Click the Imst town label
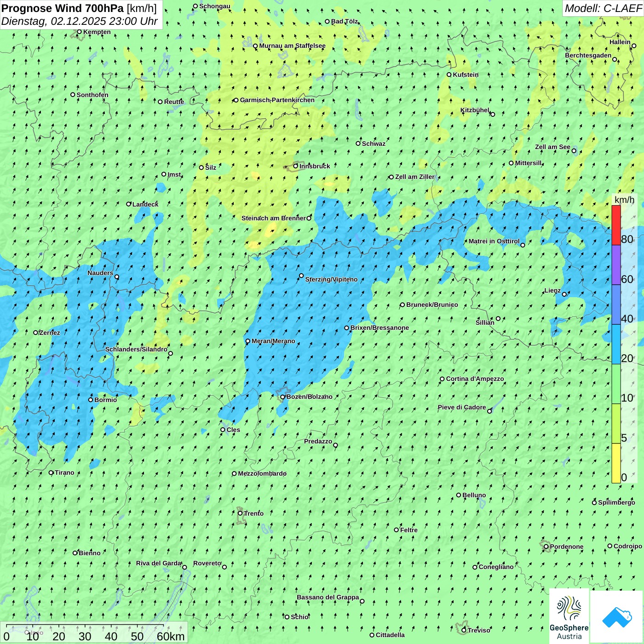The height and width of the screenshot is (644, 644). [x=174, y=174]
